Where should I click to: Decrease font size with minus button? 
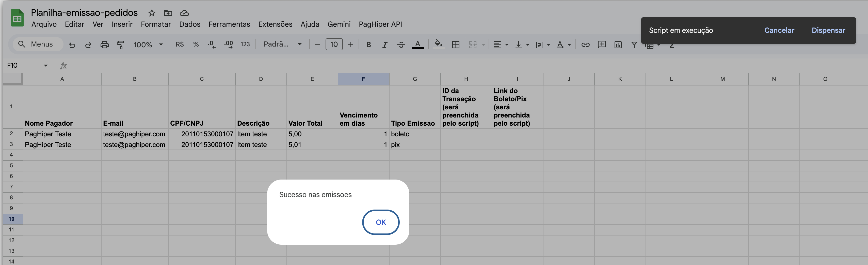(x=317, y=44)
